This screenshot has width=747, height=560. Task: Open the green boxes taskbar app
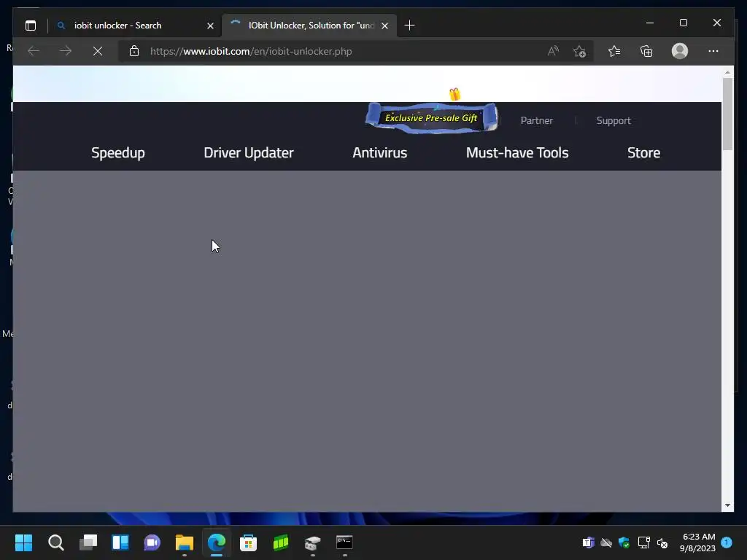pyautogui.click(x=281, y=542)
